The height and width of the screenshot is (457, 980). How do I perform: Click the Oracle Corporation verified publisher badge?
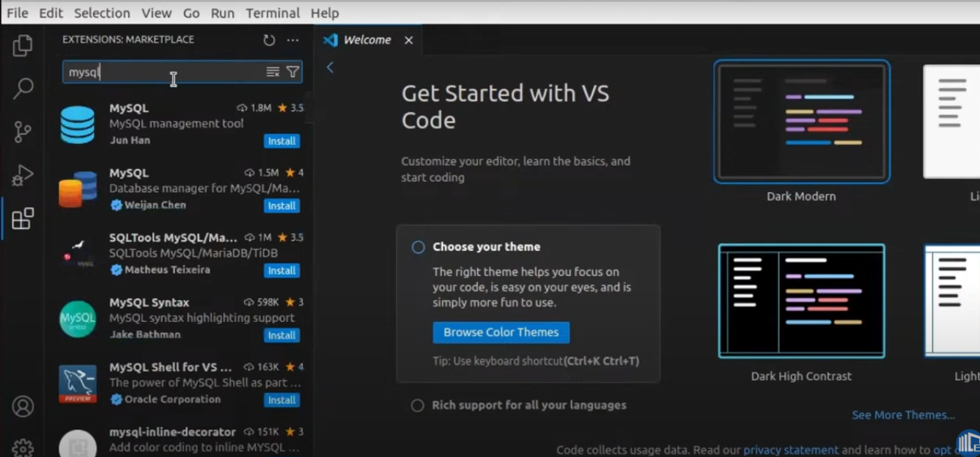click(116, 400)
